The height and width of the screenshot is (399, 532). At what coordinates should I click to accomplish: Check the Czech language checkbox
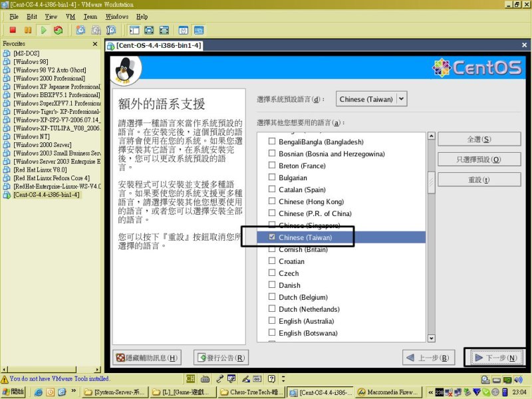click(x=272, y=273)
